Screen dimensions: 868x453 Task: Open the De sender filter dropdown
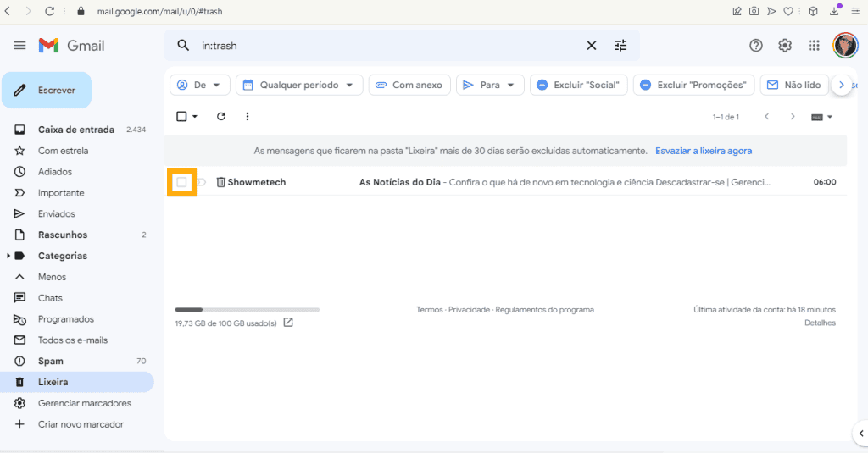(198, 85)
